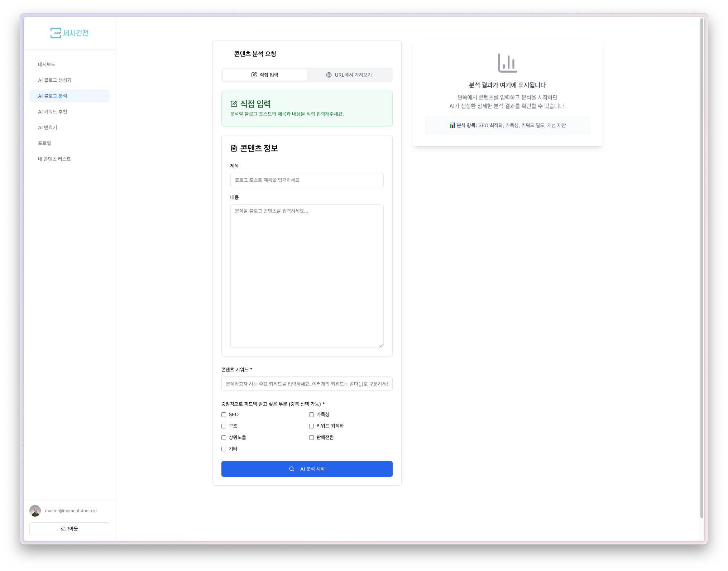Image resolution: width=728 pixels, height=571 pixels.
Task: Click the 콘텐츠 분석 요청 title
Action: pyautogui.click(x=255, y=54)
